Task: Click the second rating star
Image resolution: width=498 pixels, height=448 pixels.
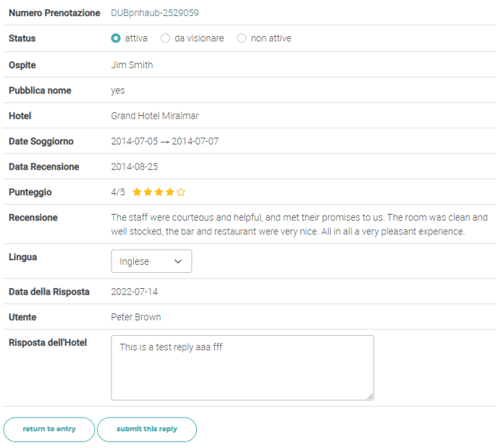Action: click(x=148, y=193)
